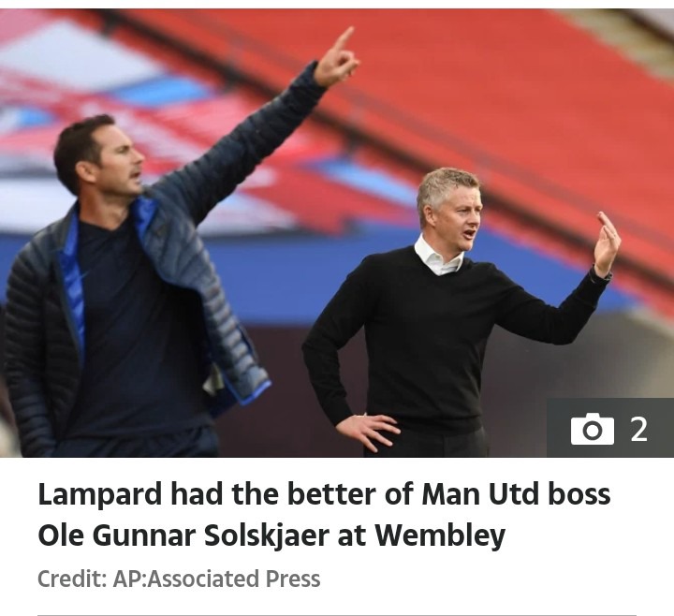Tap the dark gallery badge overlay on the photo

coord(610,428)
